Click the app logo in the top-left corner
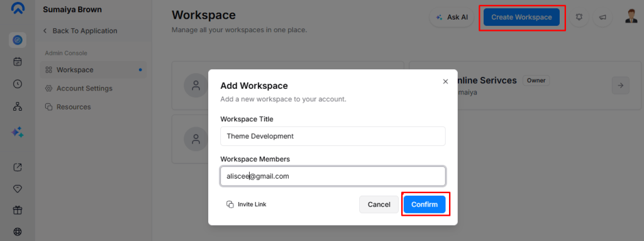 (17, 9)
